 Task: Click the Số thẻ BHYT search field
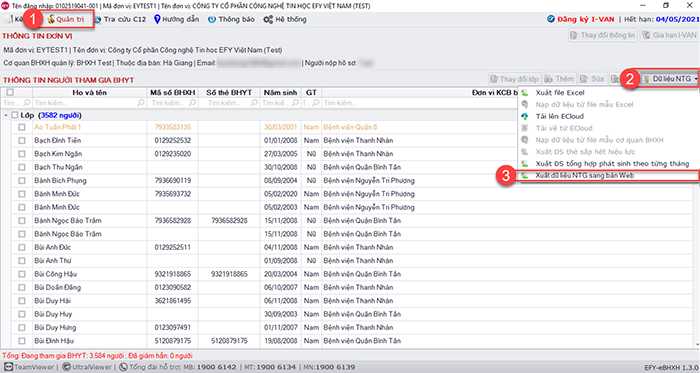(x=229, y=103)
